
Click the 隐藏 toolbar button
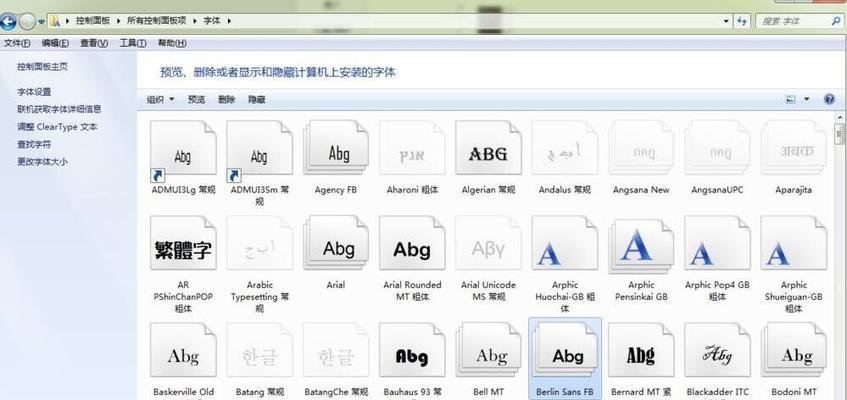point(257,99)
